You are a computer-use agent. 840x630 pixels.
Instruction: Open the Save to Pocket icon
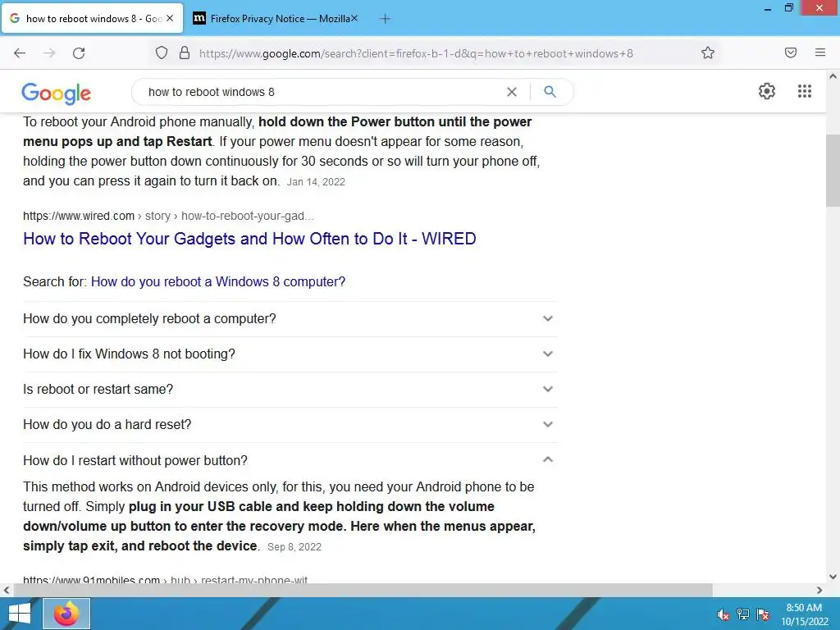[791, 52]
